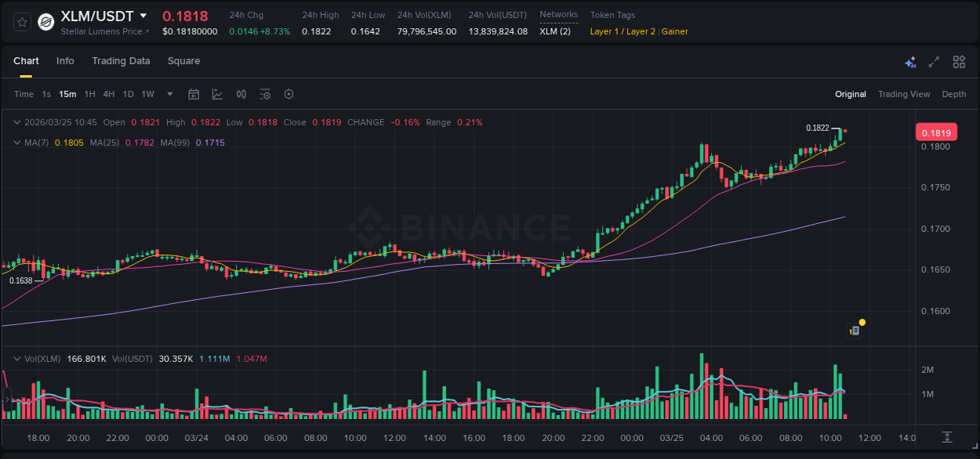
Task: Open the chart style line icon
Action: [217, 93]
